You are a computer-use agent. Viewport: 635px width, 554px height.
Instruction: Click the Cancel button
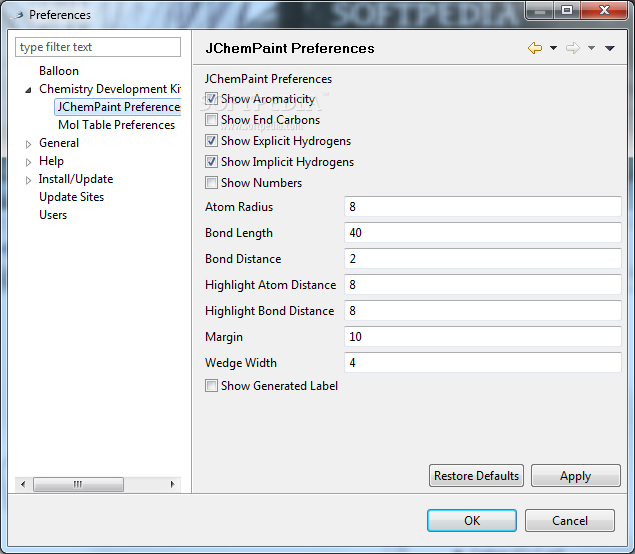point(570,520)
